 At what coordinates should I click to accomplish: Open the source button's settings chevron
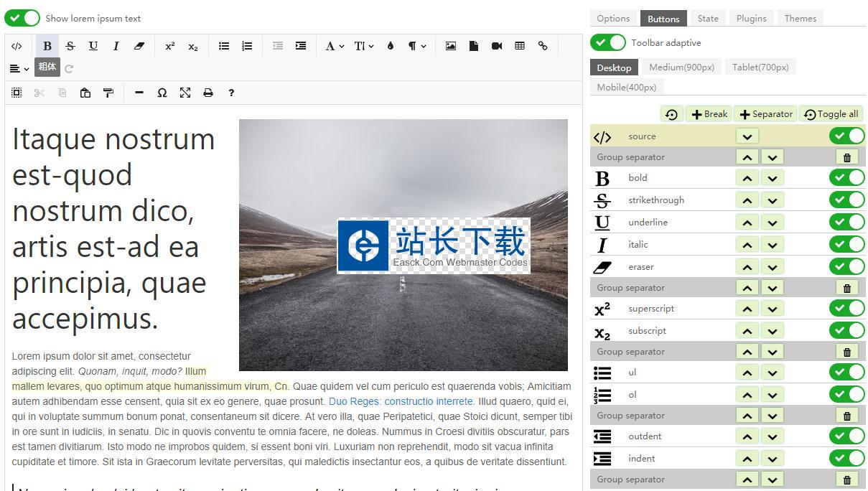pos(747,136)
